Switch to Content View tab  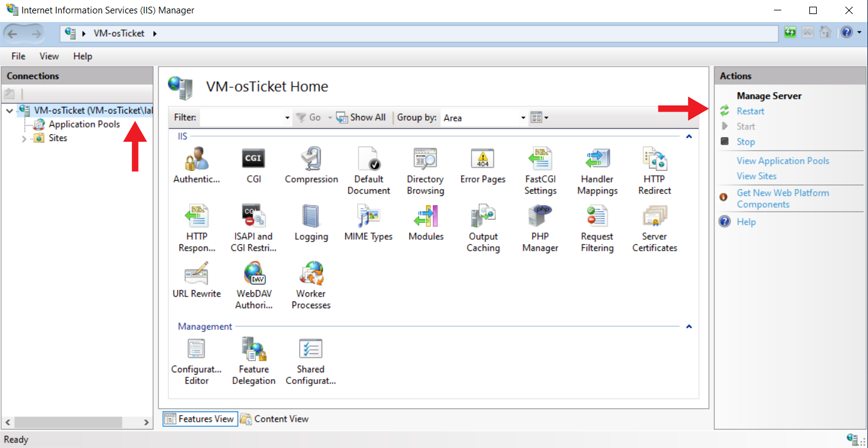[x=274, y=419]
